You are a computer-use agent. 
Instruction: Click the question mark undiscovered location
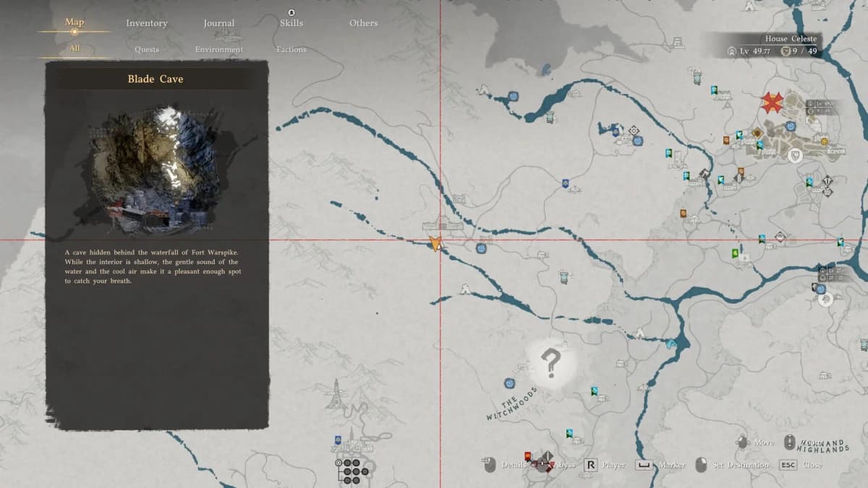(x=550, y=364)
